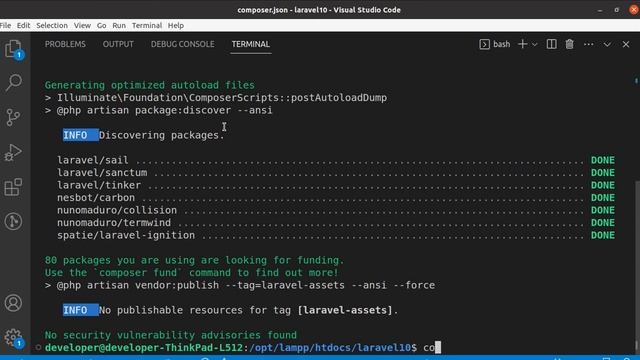The width and height of the screenshot is (640, 360).
Task: Click the laravel/tinker package line
Action: [336, 185]
